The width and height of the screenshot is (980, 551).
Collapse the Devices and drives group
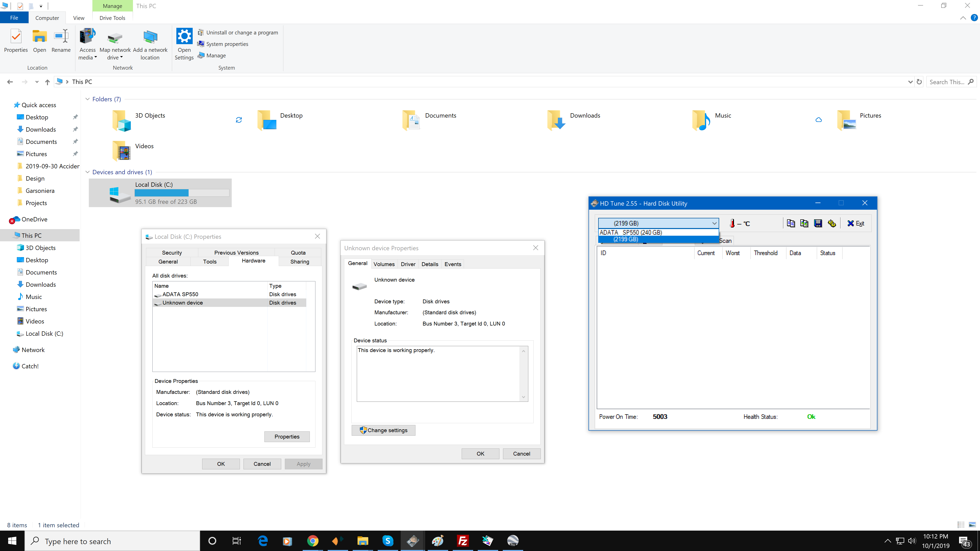click(x=88, y=172)
